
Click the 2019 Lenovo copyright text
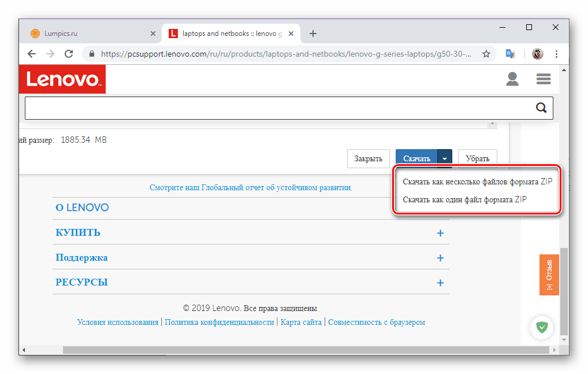[x=250, y=308]
